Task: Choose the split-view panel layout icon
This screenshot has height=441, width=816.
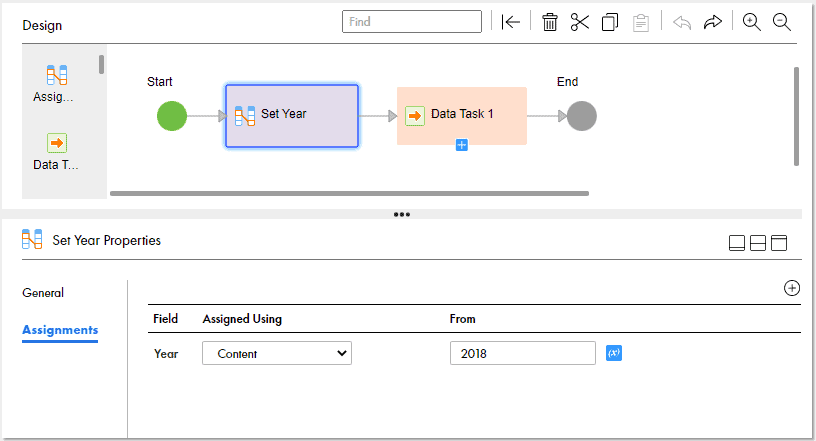Action: coord(758,243)
